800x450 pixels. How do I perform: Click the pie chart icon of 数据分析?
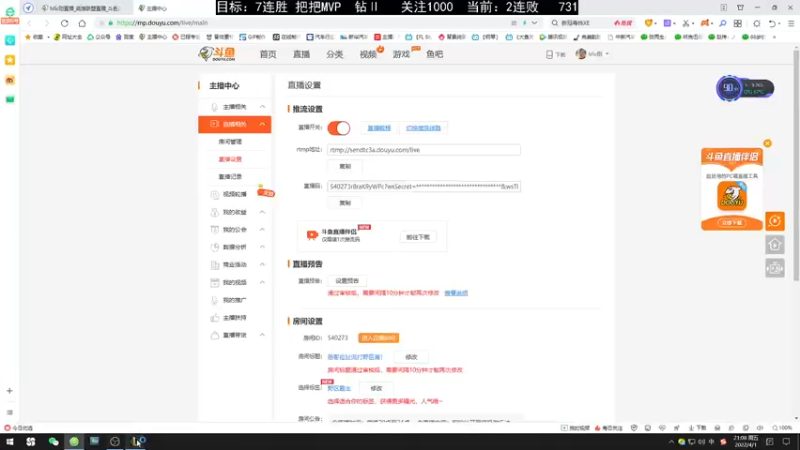[214, 247]
